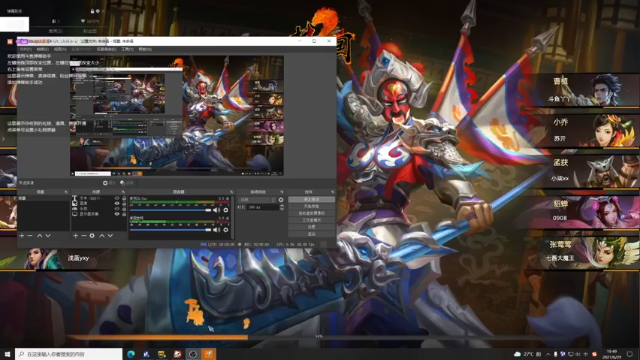The width and height of the screenshot is (640, 360).
Task: Add a new source with the plus icon
Action: tap(76, 236)
